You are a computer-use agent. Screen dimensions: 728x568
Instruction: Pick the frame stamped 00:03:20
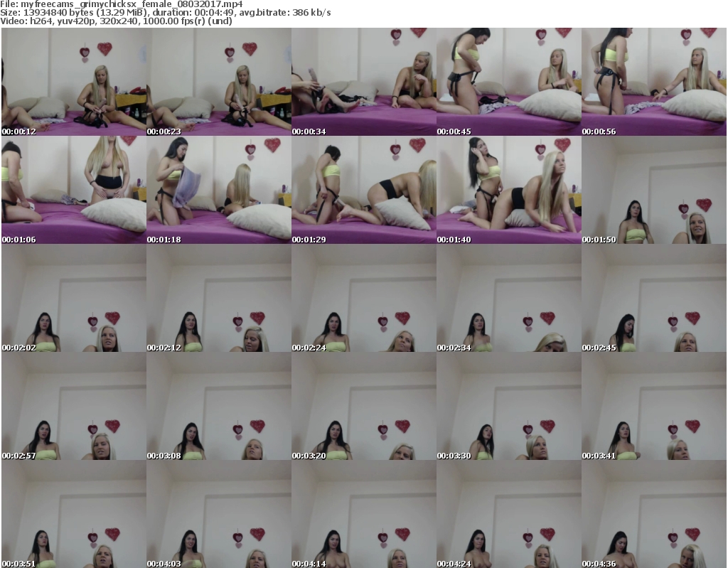point(364,407)
